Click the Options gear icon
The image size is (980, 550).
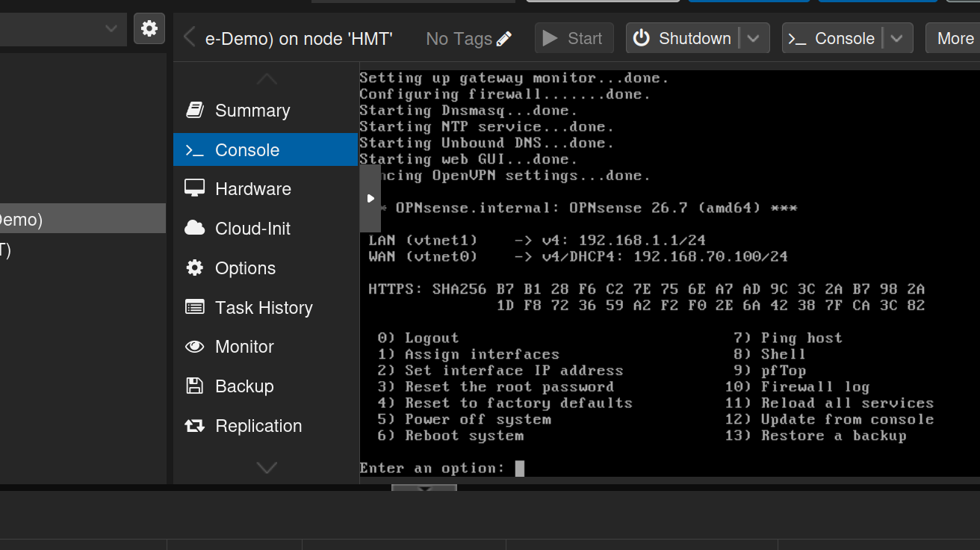click(x=195, y=268)
